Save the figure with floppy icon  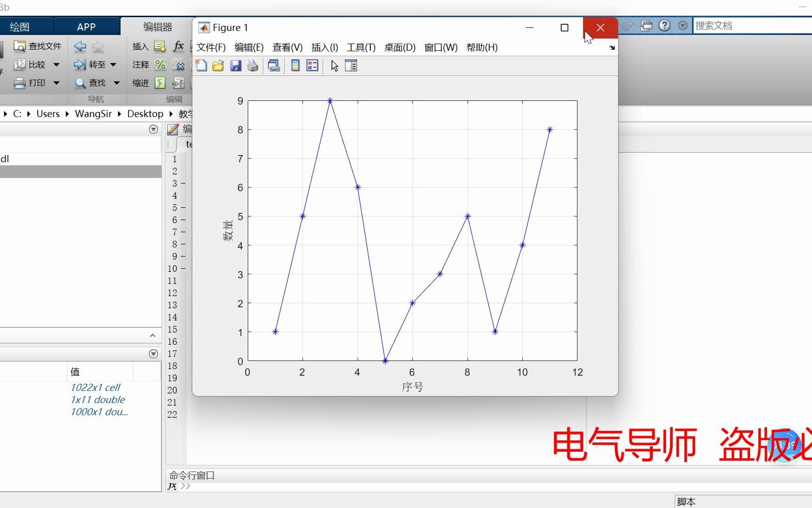pyautogui.click(x=236, y=65)
